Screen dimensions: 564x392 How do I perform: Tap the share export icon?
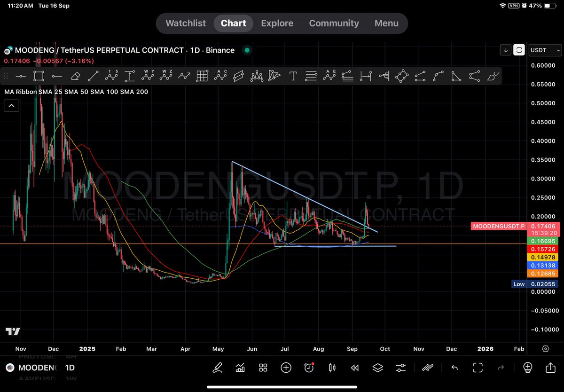click(x=550, y=368)
